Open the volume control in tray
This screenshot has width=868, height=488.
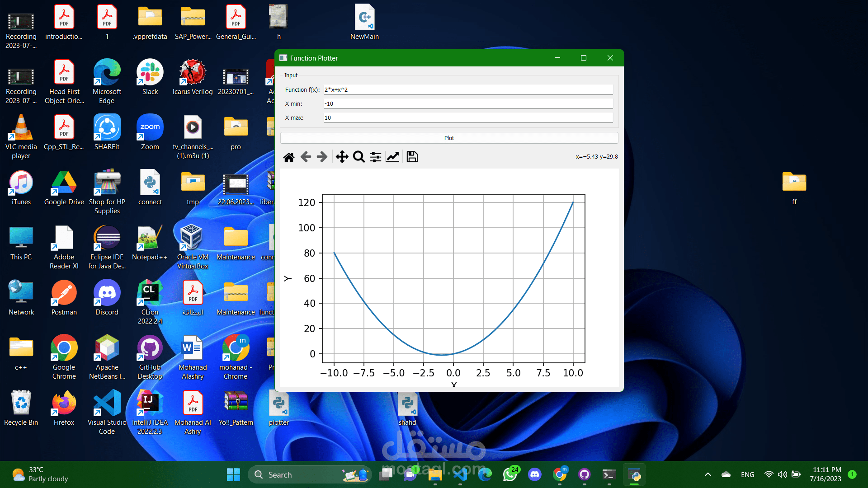coord(782,474)
